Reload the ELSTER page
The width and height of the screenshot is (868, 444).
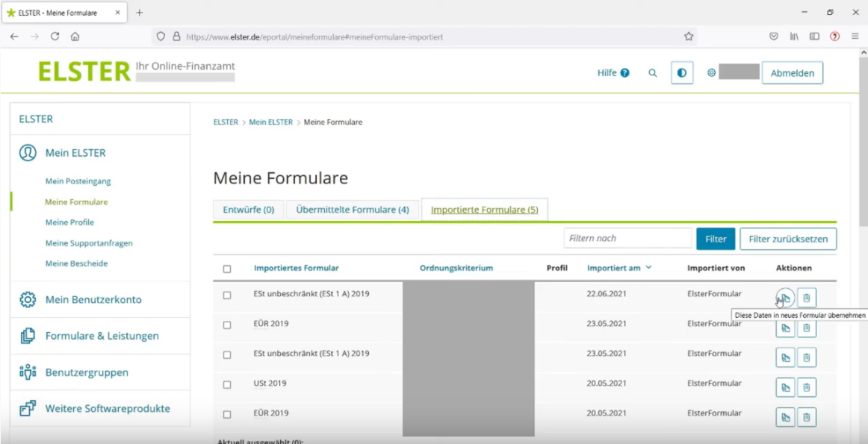click(x=55, y=37)
